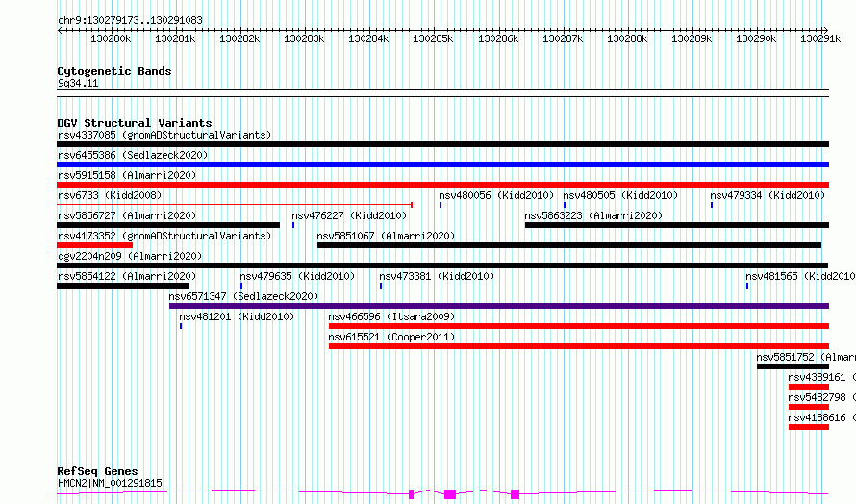Click the nsv5851067 Almarri2020 label
This screenshot has height=504, width=856.
[x=386, y=236]
